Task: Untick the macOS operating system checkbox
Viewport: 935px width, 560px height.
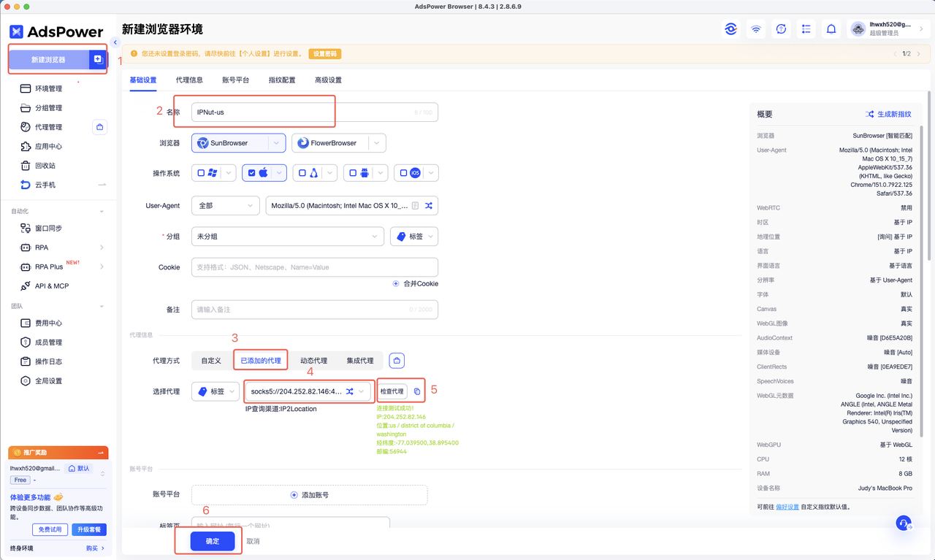Action: tap(251, 173)
